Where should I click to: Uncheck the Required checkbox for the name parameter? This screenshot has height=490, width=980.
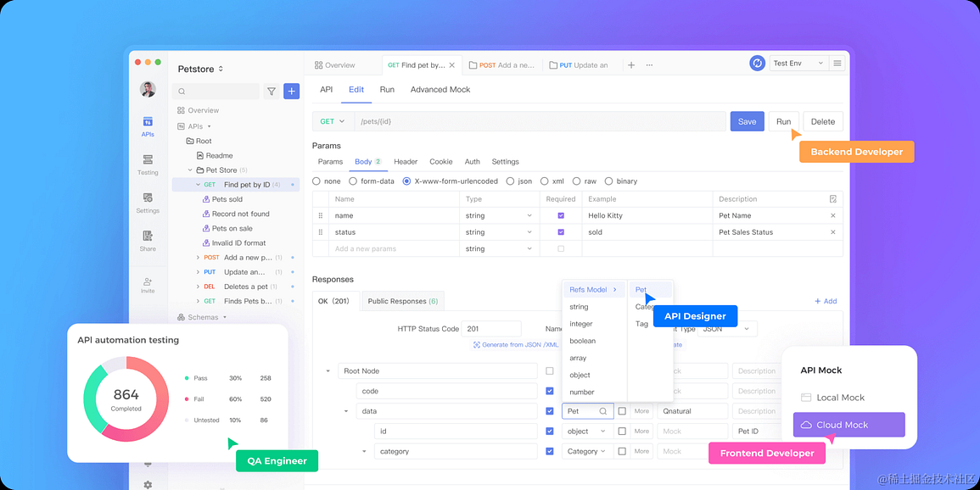(x=561, y=215)
